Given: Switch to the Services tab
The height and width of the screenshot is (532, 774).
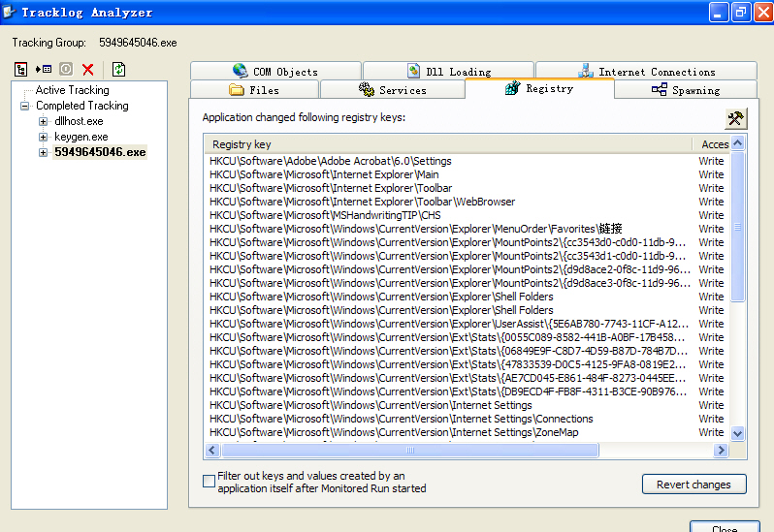Looking at the screenshot, I should (x=393, y=90).
